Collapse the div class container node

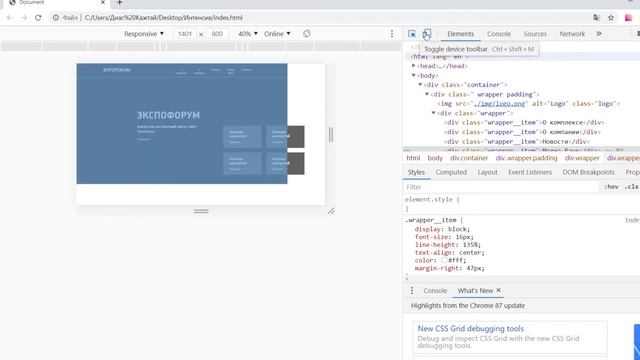coord(420,85)
